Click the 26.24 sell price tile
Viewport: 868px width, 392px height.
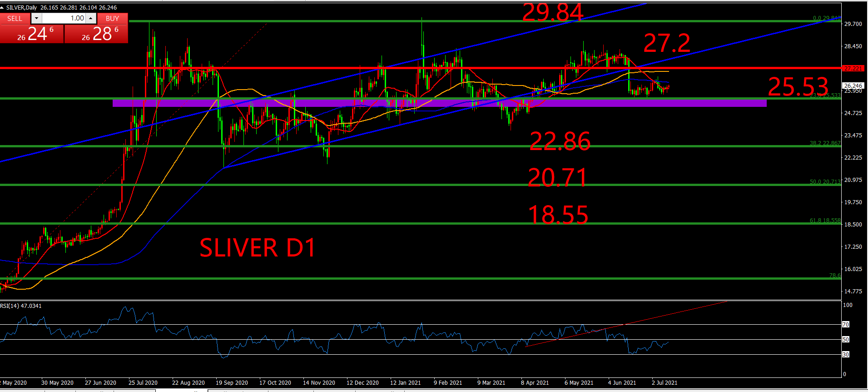pyautogui.click(x=32, y=34)
